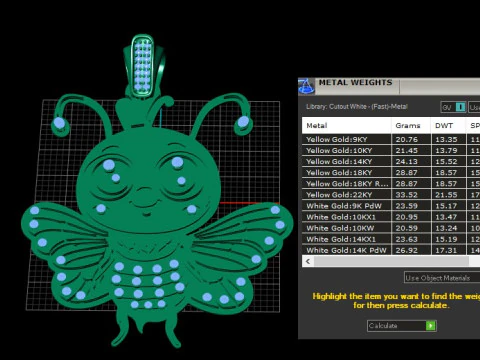The height and width of the screenshot is (360, 480).
Task: Click the table's horizontal scrollbar track
Action: tap(391, 261)
